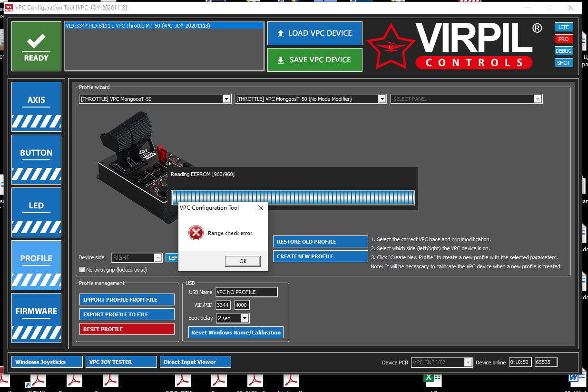Switch to PRO mode toggle

point(563,39)
